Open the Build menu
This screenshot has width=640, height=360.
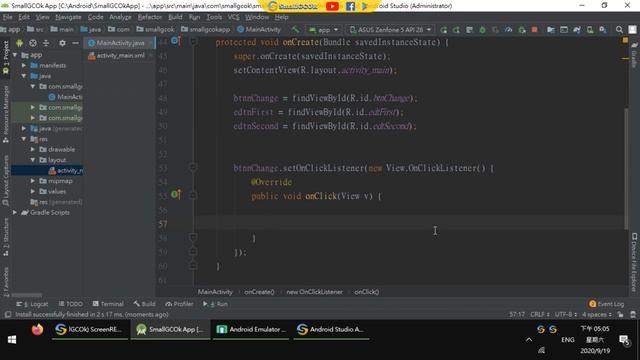[x=175, y=17]
